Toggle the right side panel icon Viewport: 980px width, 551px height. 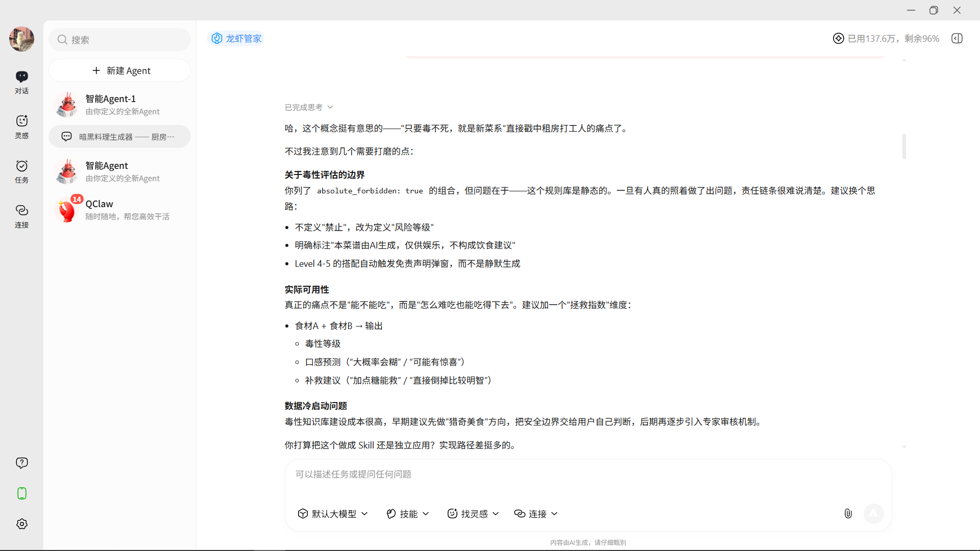(957, 38)
